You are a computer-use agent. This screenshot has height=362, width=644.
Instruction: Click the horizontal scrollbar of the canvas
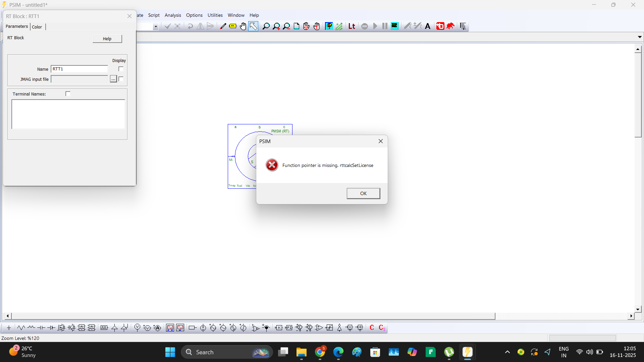click(x=253, y=316)
